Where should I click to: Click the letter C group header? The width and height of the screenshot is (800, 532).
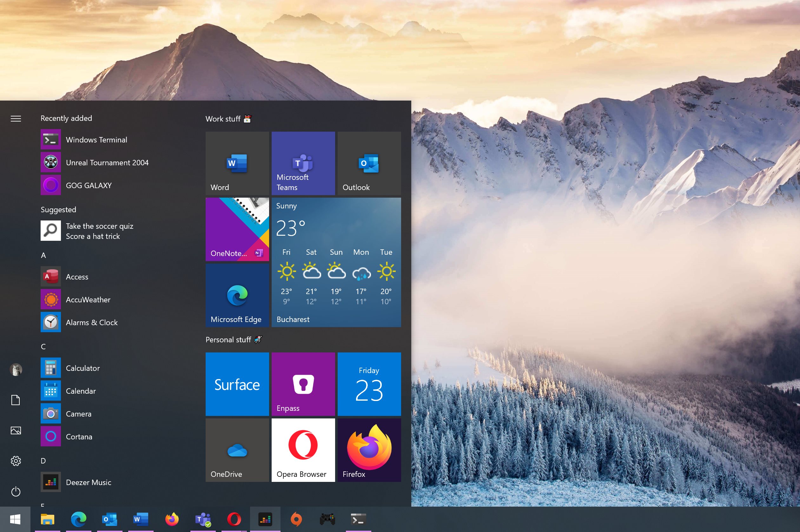[x=43, y=346]
